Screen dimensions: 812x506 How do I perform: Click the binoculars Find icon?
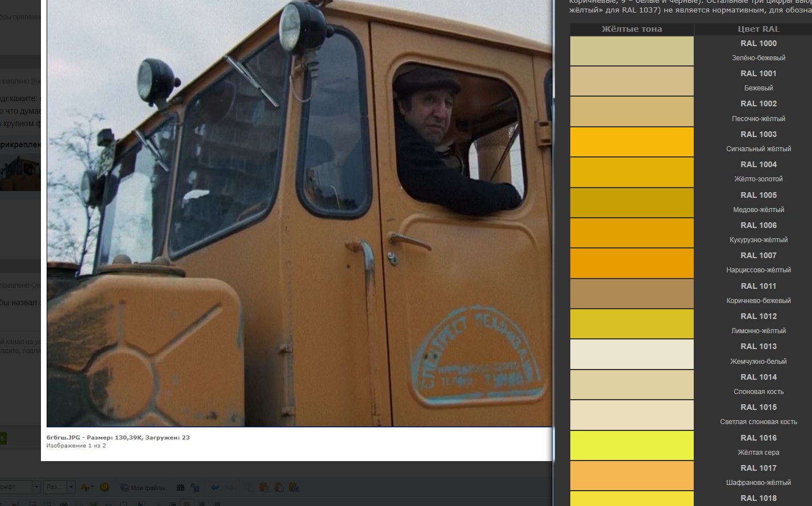pyautogui.click(x=181, y=487)
